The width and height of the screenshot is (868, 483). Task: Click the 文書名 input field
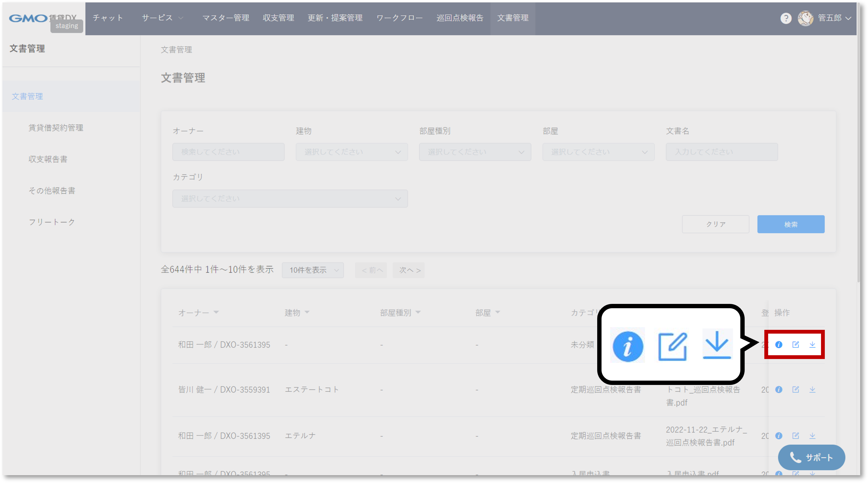click(x=721, y=152)
